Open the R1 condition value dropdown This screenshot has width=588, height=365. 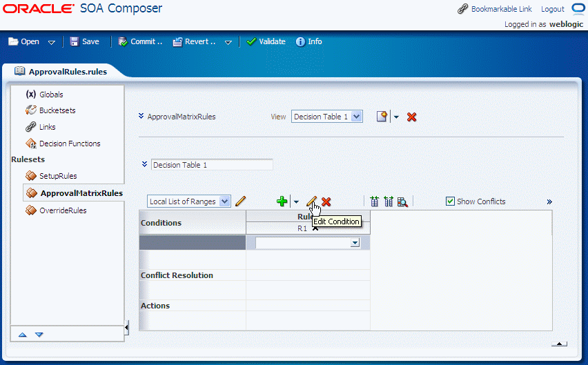355,243
